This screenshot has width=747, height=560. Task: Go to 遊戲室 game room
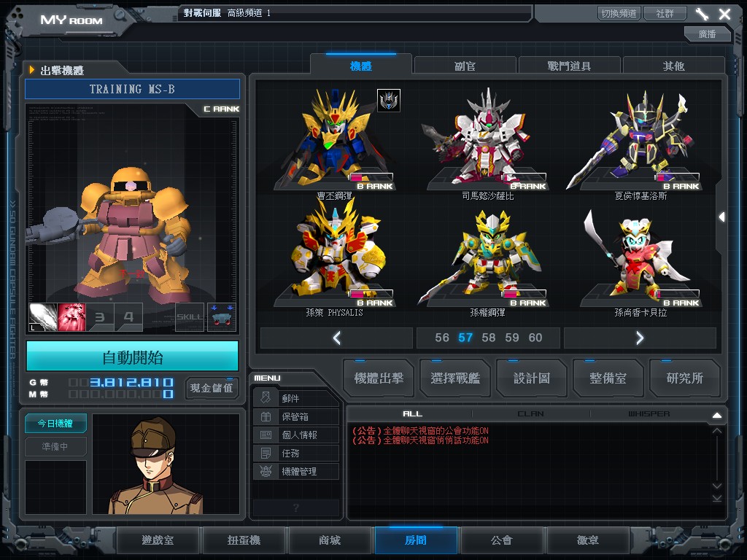[x=158, y=540]
